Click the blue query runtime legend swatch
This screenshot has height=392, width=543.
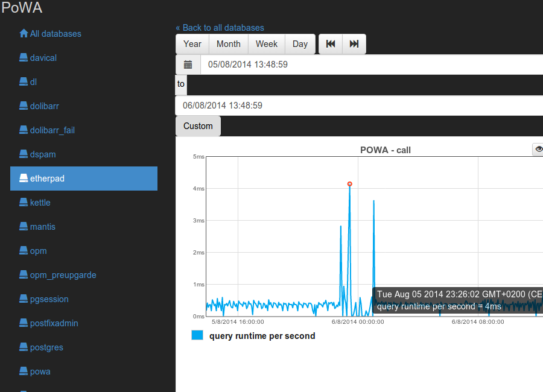(197, 335)
